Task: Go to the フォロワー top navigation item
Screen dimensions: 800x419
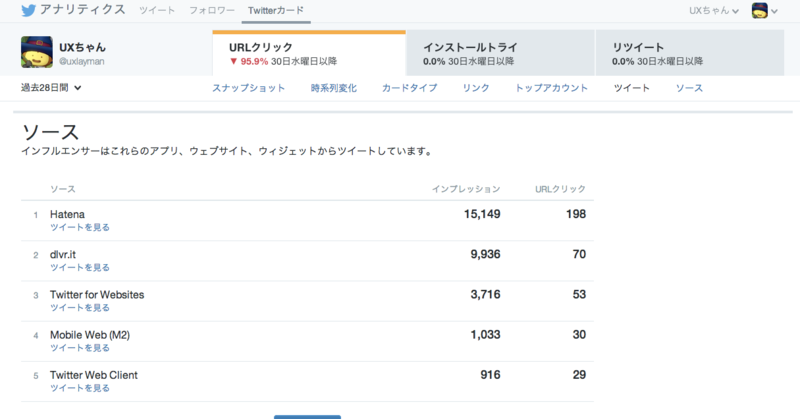Action: click(212, 10)
